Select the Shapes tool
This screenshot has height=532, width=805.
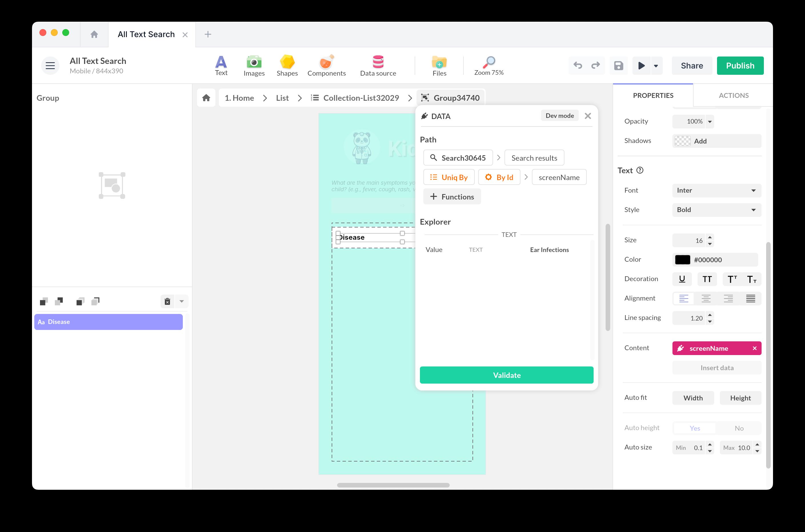click(287, 65)
